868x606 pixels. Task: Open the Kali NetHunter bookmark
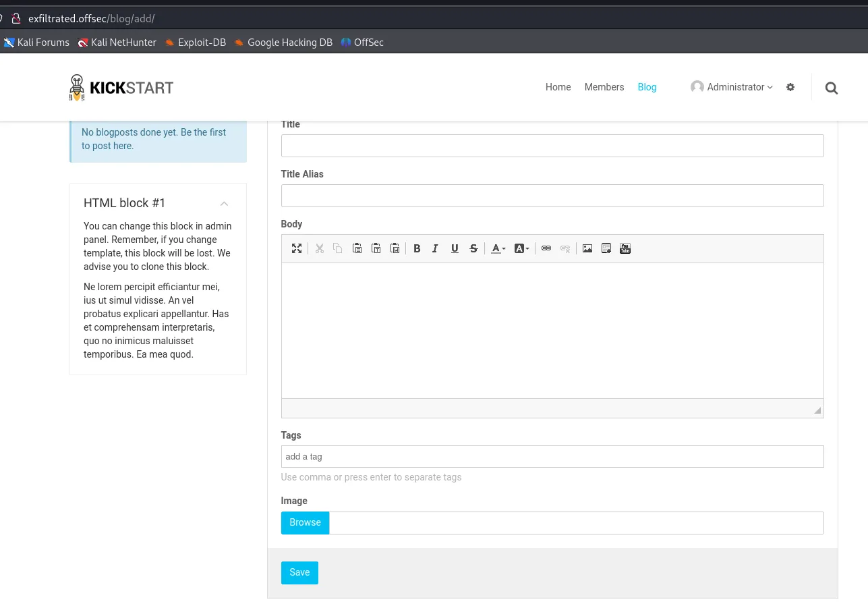tap(117, 42)
